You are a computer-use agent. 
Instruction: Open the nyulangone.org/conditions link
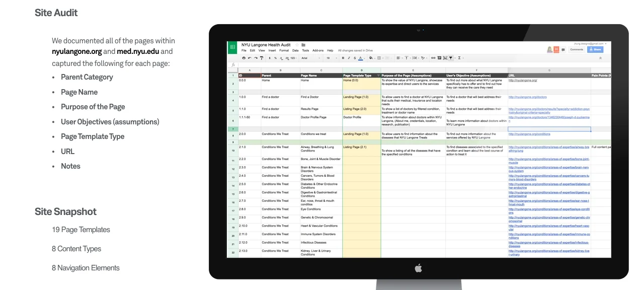tap(529, 134)
